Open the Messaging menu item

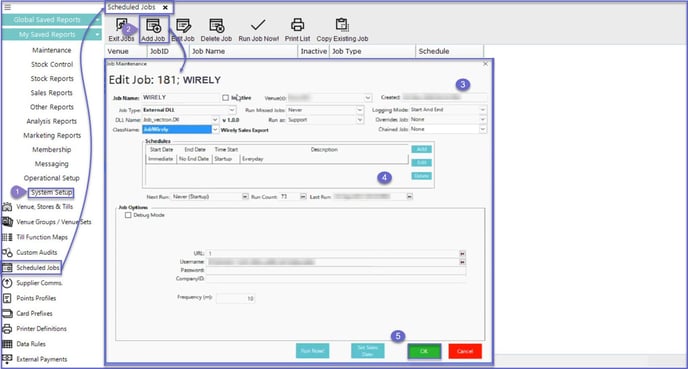(52, 164)
